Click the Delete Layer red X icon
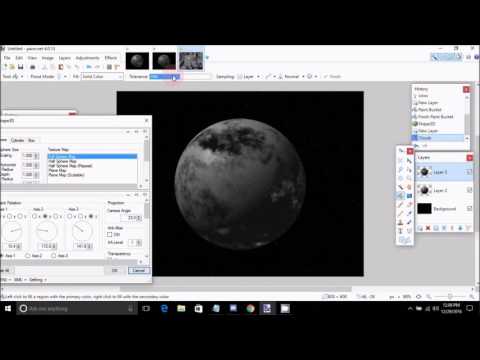The image size is (480, 360). [428, 228]
